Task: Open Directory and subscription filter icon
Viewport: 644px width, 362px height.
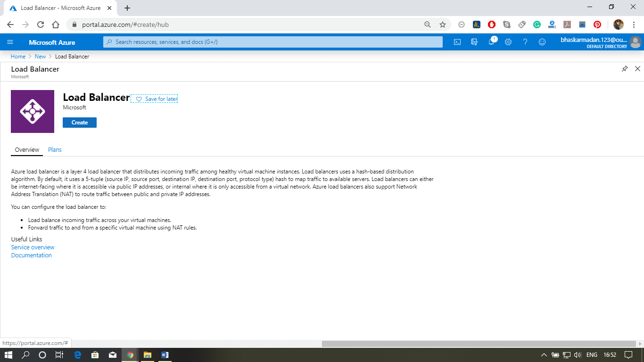Action: (474, 42)
